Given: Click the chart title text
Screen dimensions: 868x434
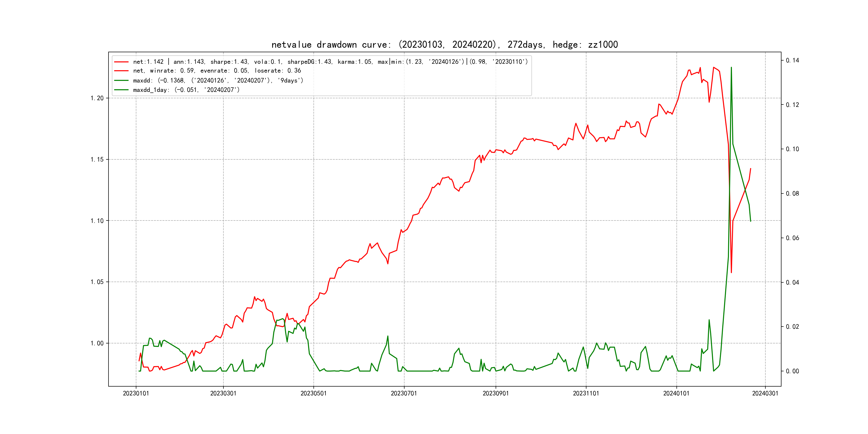Looking at the screenshot, I should (x=444, y=45).
